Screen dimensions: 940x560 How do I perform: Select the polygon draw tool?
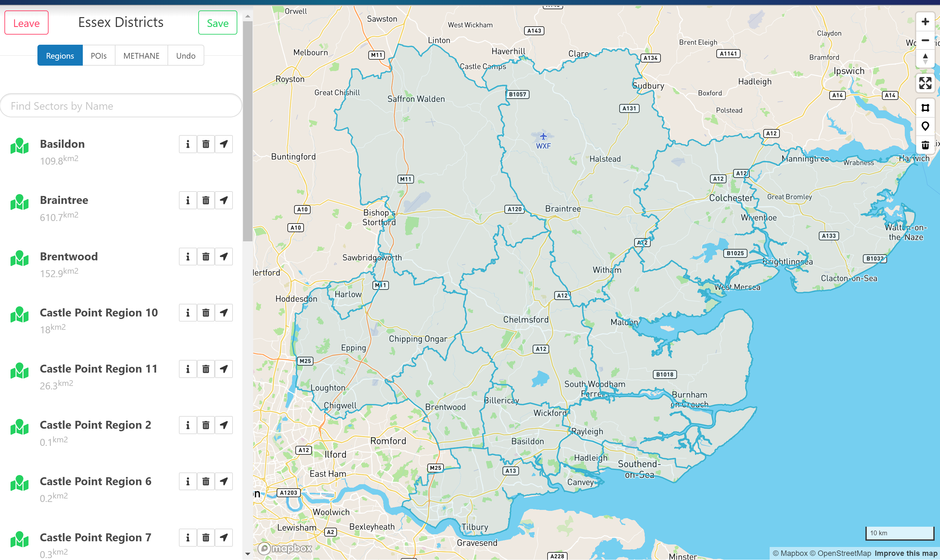(x=925, y=108)
